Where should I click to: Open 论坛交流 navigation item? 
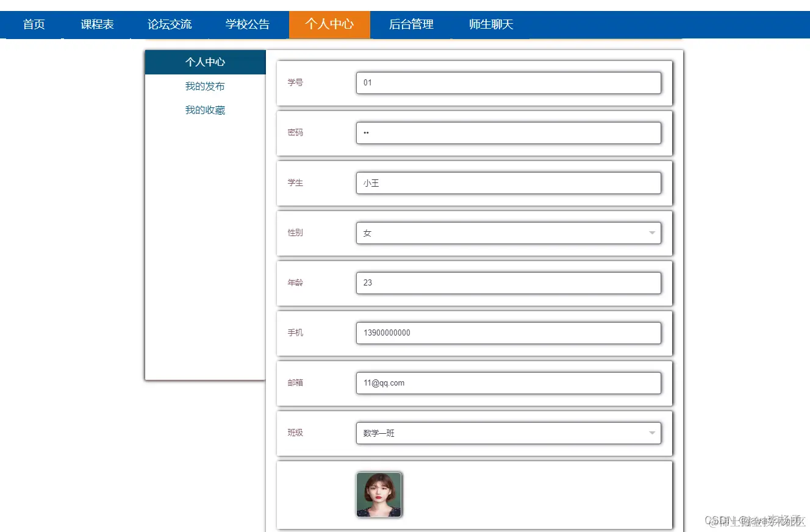170,24
